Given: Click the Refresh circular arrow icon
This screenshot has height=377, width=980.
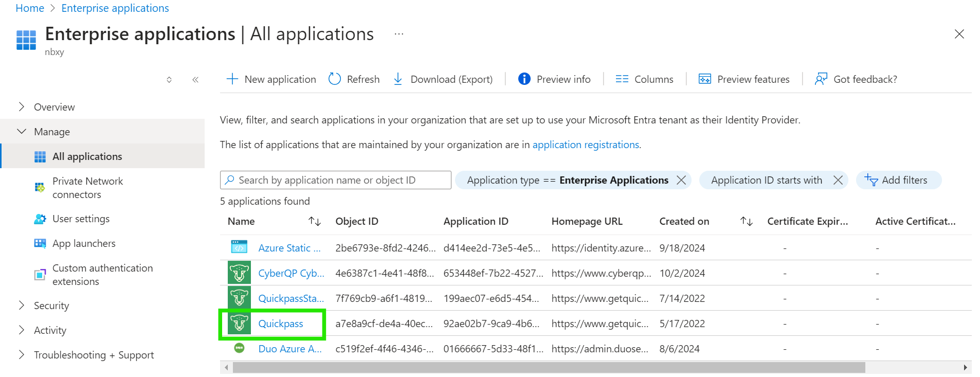Looking at the screenshot, I should (335, 79).
